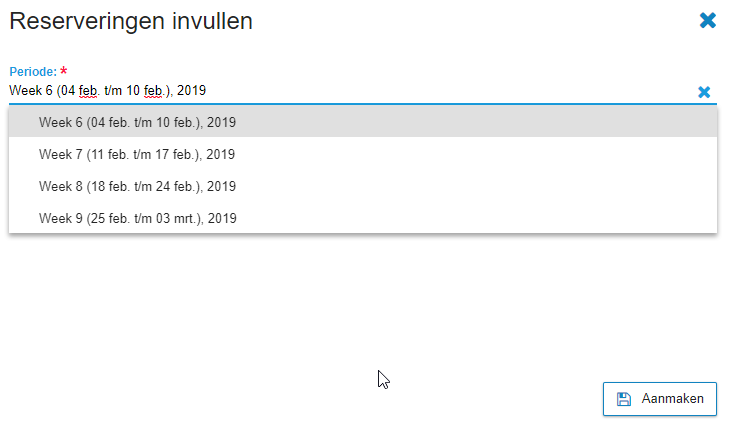
Task: Clear the Periode field with the X
Action: [704, 92]
